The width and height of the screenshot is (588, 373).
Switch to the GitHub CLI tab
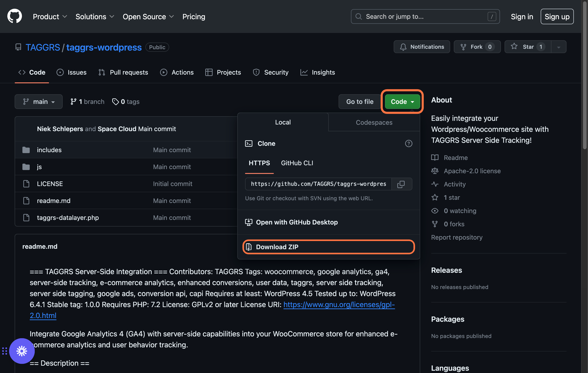point(297,162)
